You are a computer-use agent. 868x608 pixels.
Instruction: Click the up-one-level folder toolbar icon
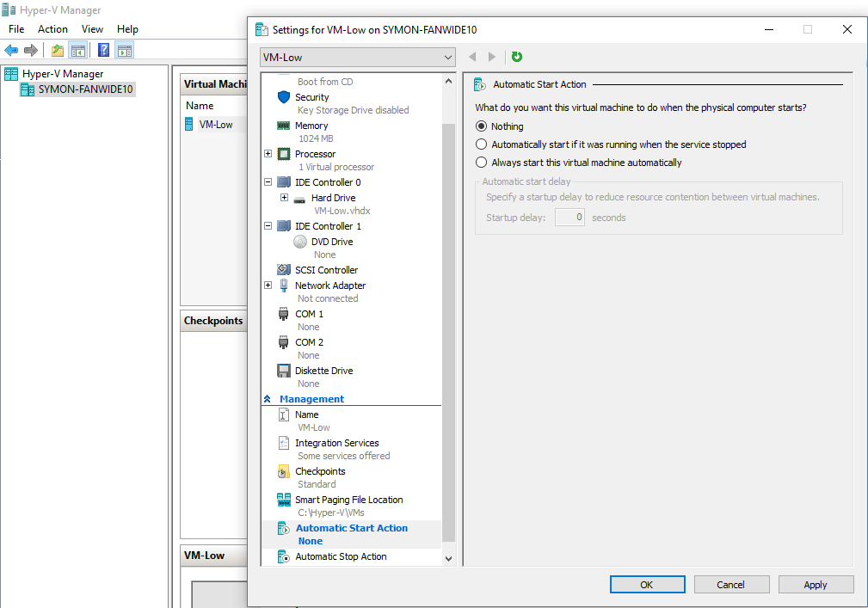58,51
